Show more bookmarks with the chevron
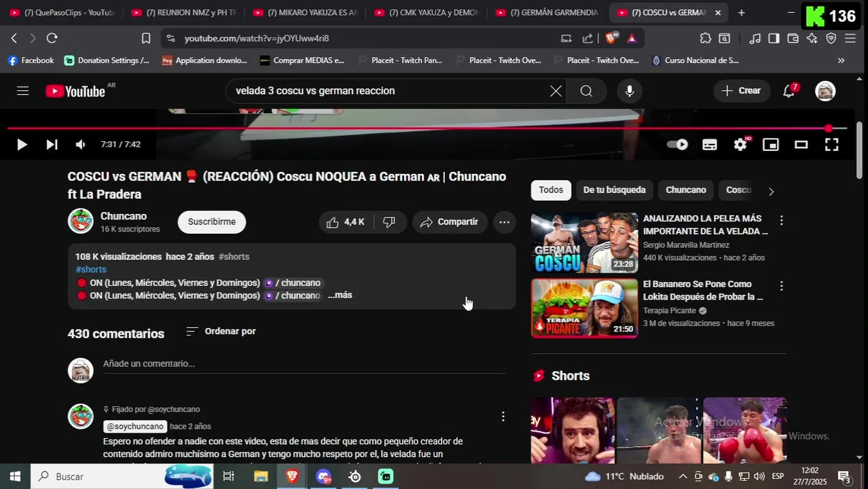This screenshot has height=489, width=868. tap(842, 60)
